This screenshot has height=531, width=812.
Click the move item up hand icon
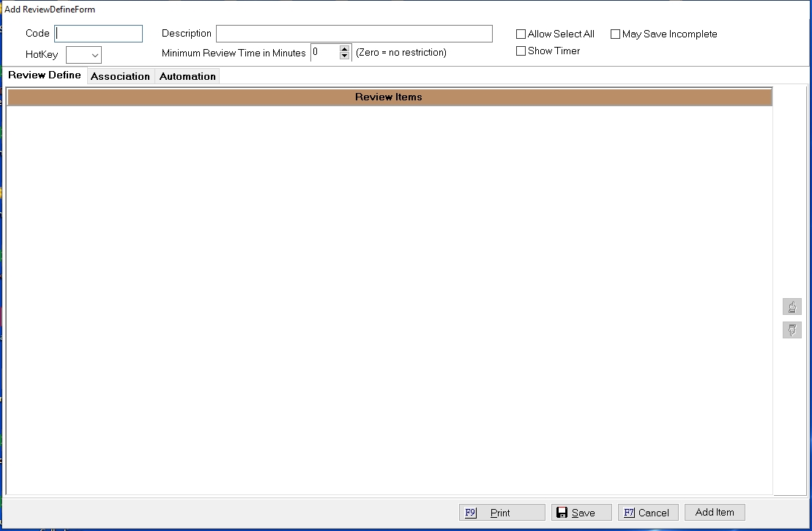tap(791, 307)
